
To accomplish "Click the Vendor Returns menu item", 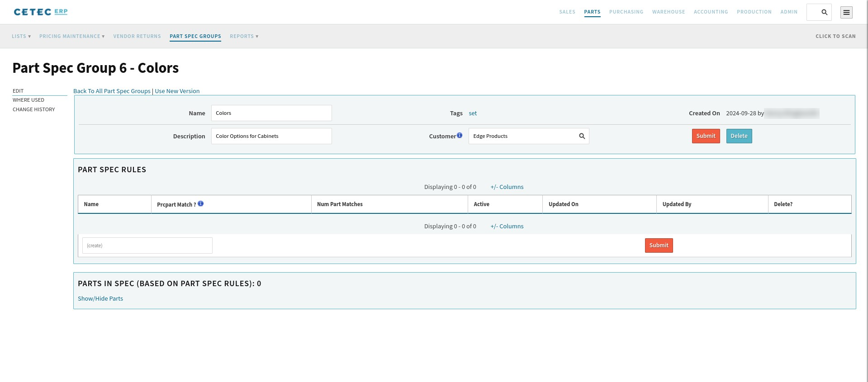I will coord(137,36).
